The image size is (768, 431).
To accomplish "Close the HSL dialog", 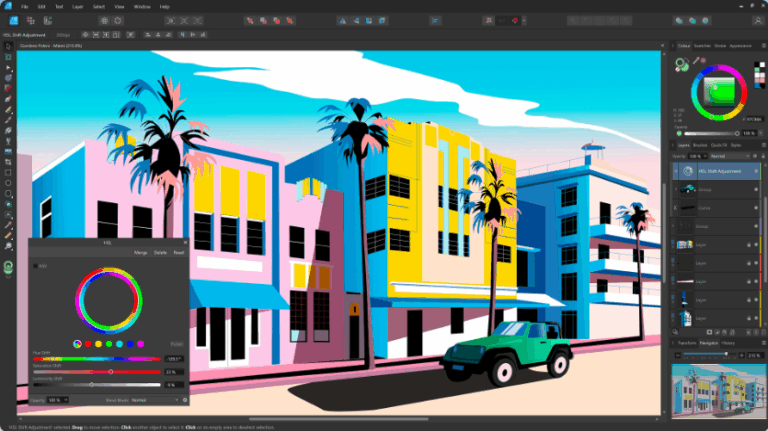I will click(185, 242).
